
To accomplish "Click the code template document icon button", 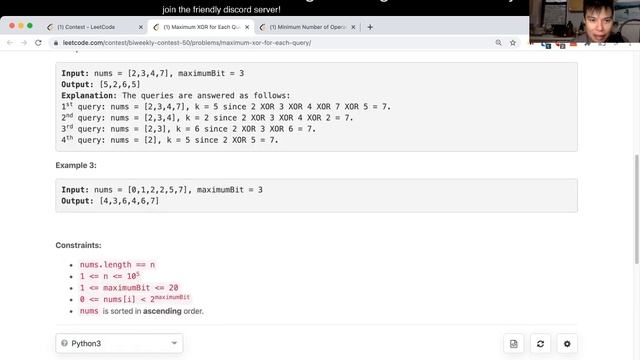I will [x=513, y=344].
